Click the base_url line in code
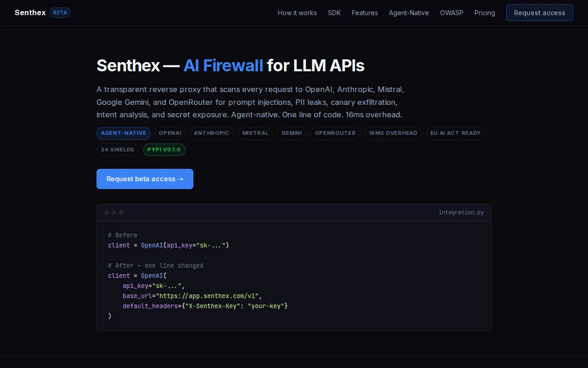Viewport: 588px width, 368px height. 192,296
